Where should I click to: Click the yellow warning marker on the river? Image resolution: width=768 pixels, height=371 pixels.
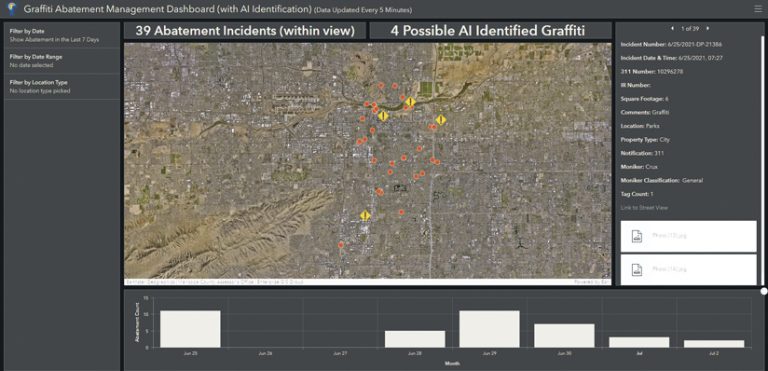pos(410,101)
